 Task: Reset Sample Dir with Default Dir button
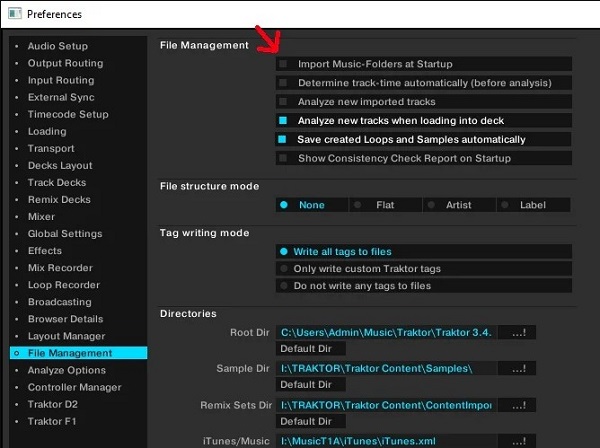tap(310, 384)
